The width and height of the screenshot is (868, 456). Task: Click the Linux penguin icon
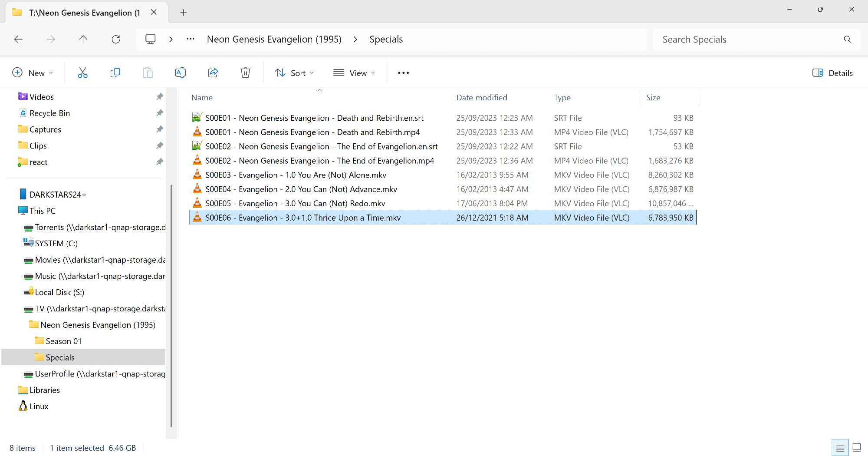click(x=23, y=406)
